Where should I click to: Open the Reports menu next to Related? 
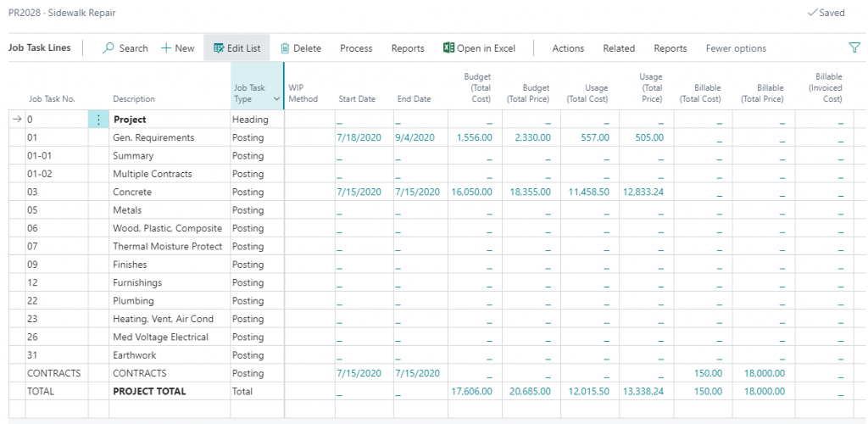click(x=670, y=48)
